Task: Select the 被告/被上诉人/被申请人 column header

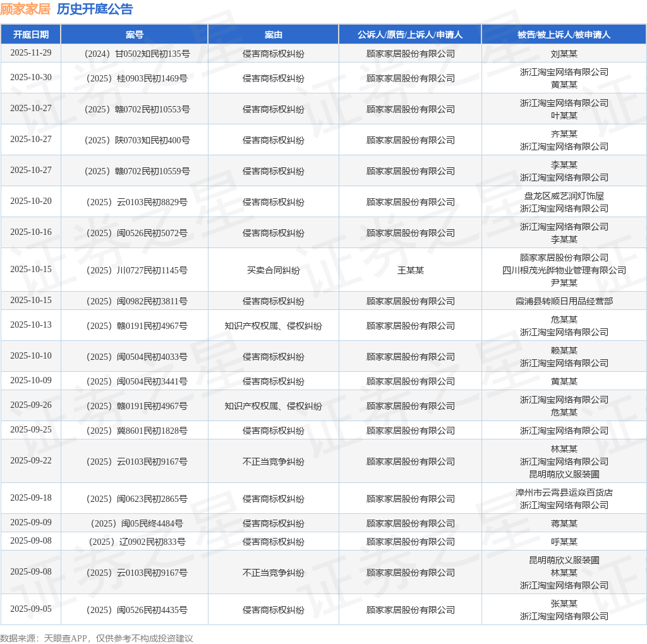Action: [x=564, y=35]
